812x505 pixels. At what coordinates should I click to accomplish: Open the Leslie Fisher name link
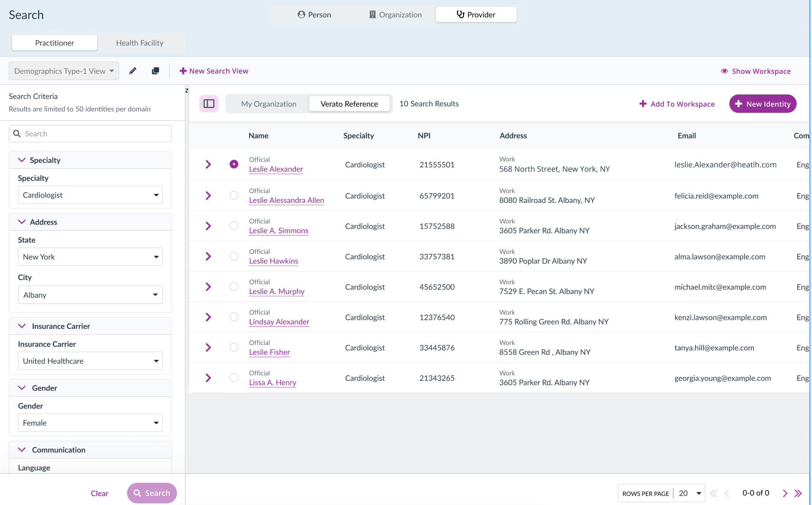[270, 352]
